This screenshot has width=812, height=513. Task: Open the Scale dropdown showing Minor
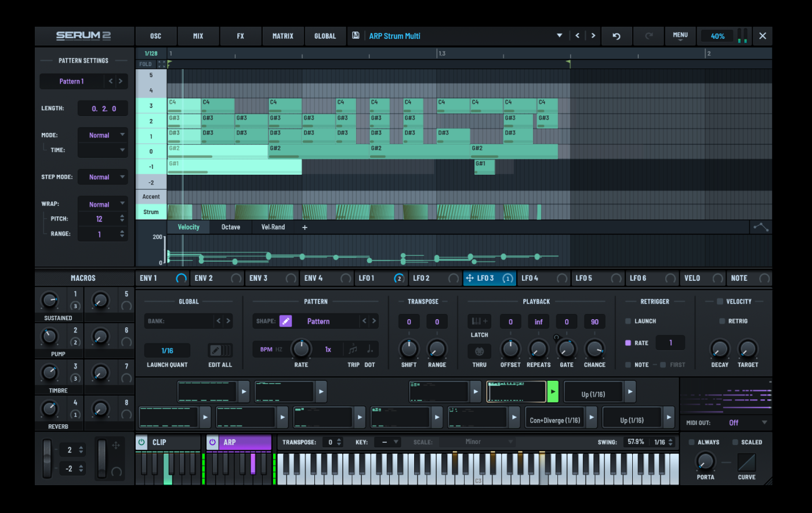[478, 442]
